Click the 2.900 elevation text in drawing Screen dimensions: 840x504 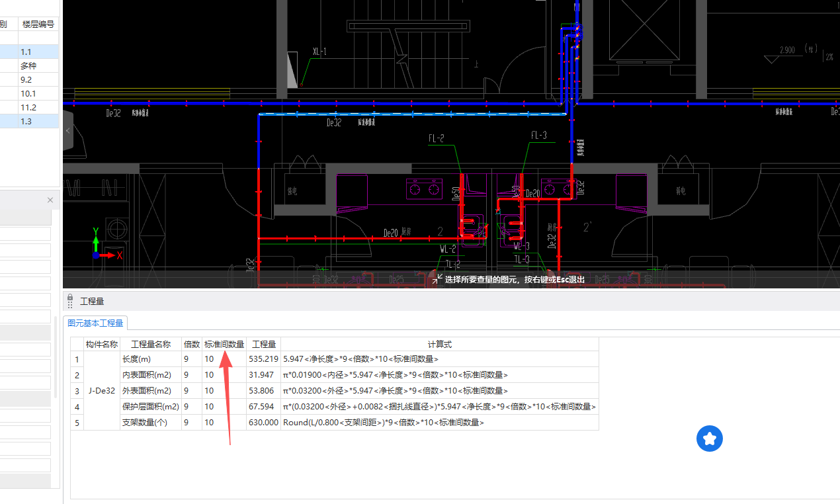pos(787,50)
